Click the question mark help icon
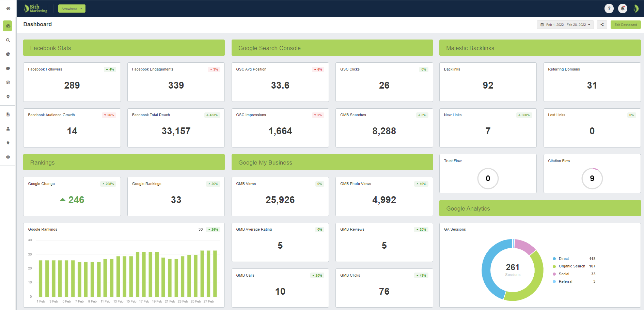 pos(609,9)
